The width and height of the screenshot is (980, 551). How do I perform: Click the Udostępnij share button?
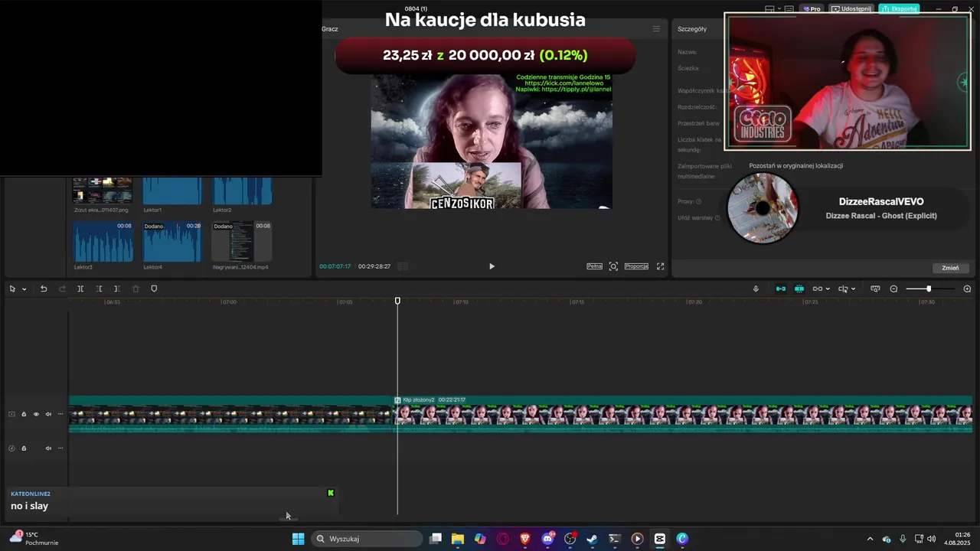(851, 9)
